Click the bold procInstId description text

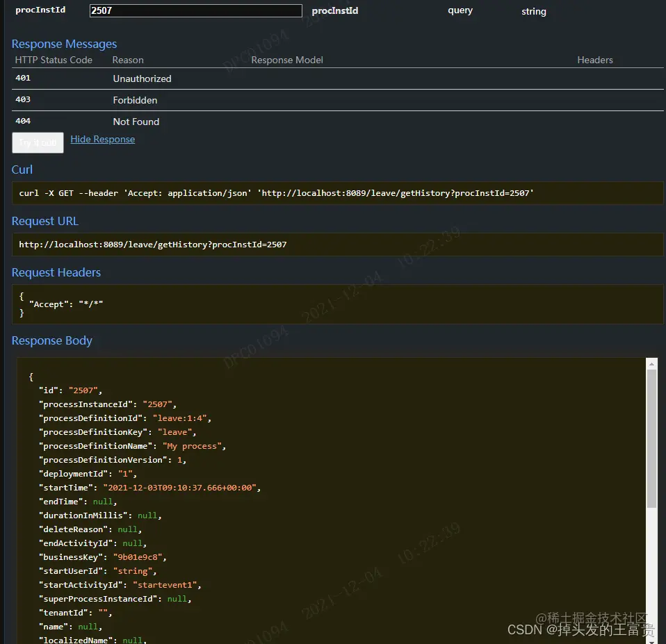335,11
